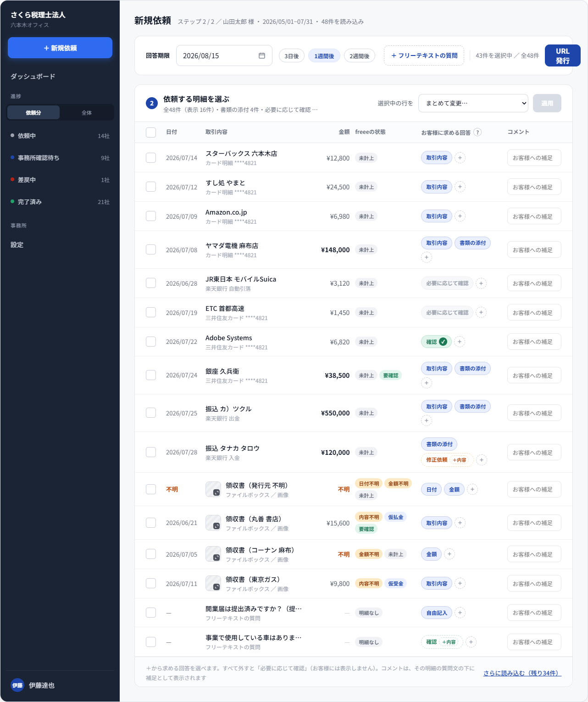Add a フリーテキストの質問
The width and height of the screenshot is (588, 702).
(424, 55)
